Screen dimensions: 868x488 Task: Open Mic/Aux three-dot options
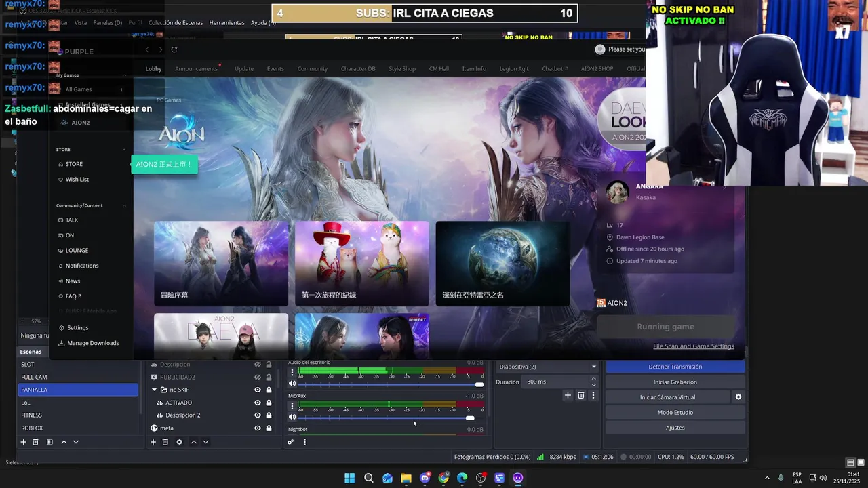[x=292, y=405]
